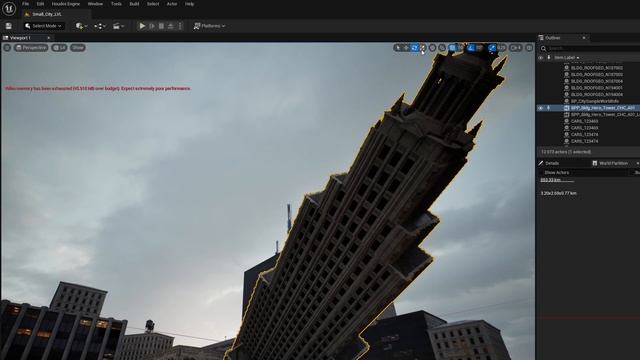Close the Viewport 1 tab

(49, 38)
